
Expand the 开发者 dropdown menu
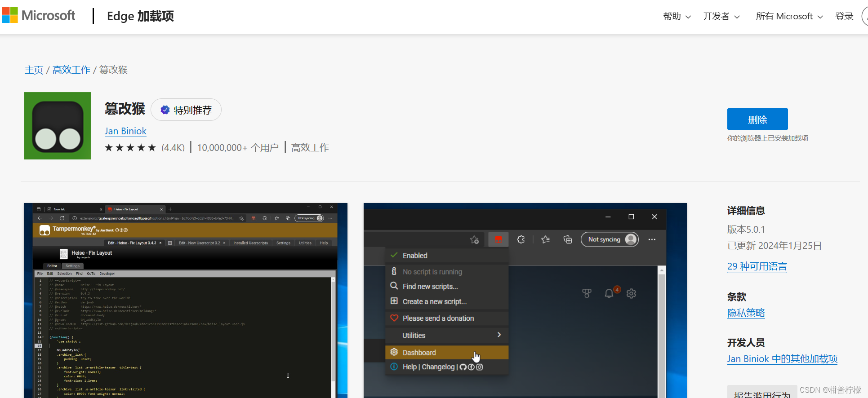click(x=721, y=16)
